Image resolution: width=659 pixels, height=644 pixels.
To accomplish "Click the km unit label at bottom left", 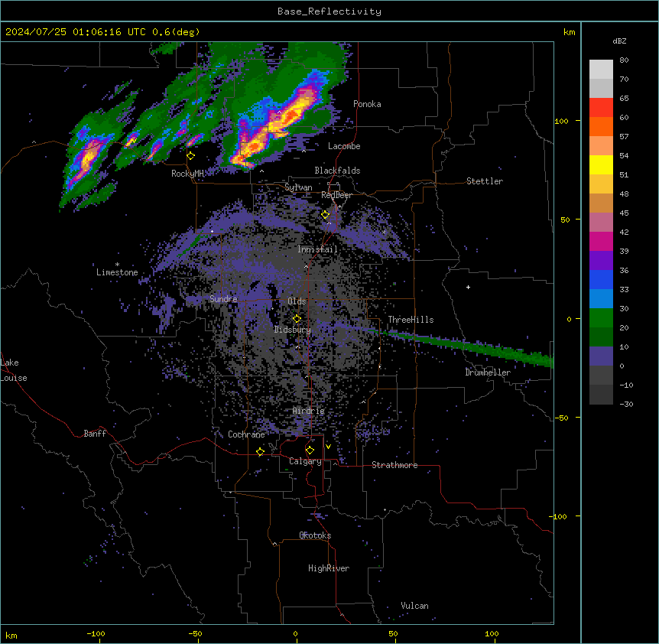I will [x=11, y=635].
